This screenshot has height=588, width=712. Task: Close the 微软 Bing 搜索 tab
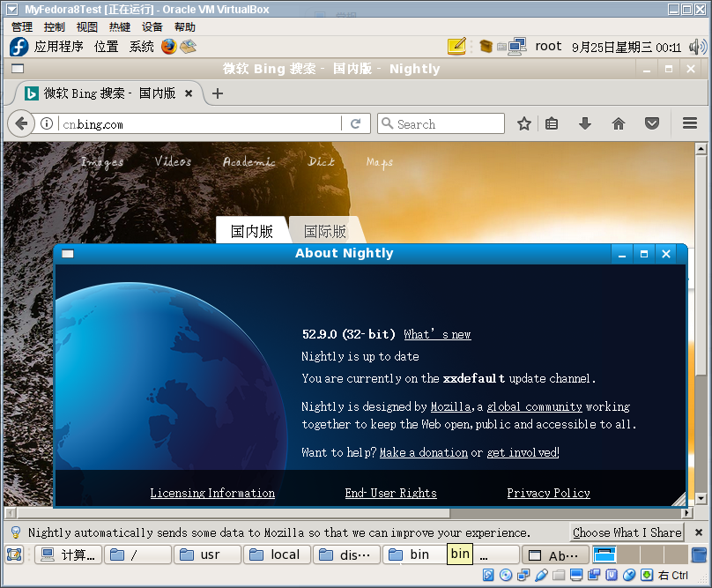(189, 93)
